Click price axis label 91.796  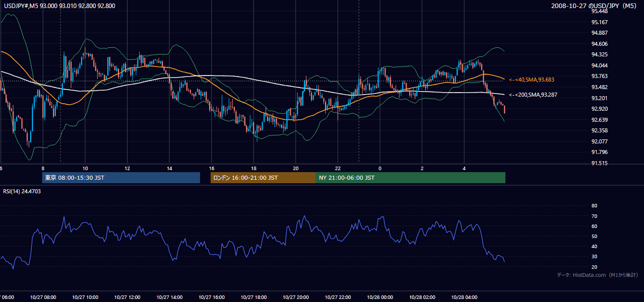coord(600,152)
